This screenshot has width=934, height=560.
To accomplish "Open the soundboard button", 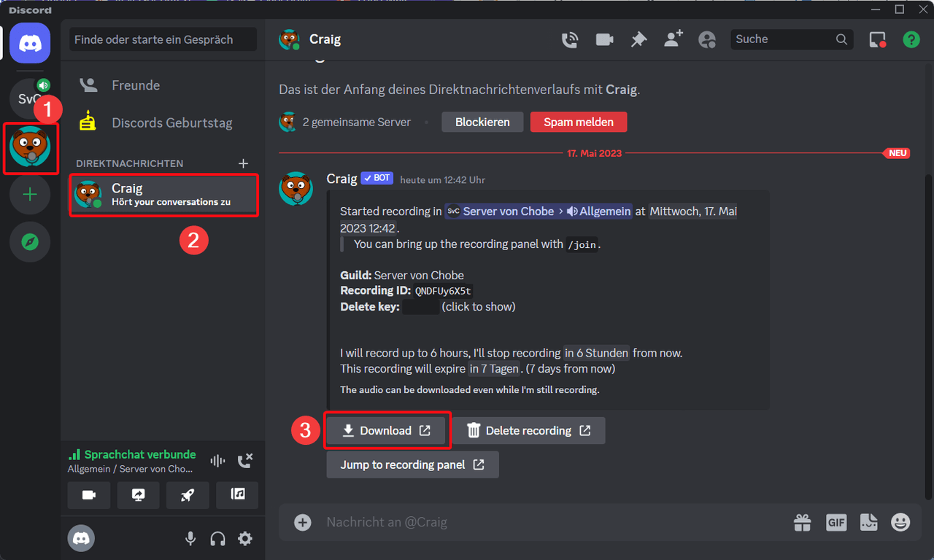I will [x=237, y=495].
